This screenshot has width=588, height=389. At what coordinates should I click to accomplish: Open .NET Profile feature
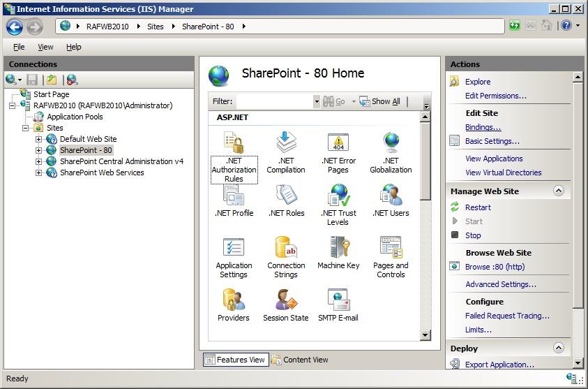click(234, 201)
